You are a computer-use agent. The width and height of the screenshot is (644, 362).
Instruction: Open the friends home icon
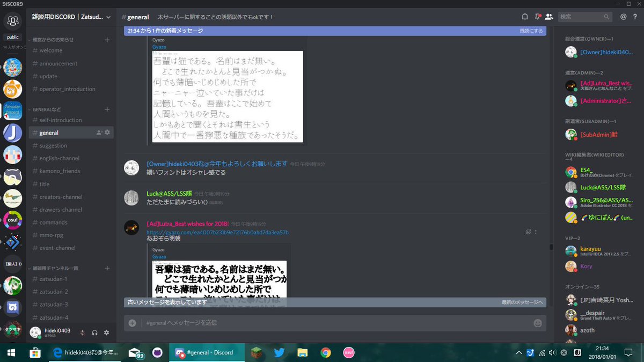click(x=12, y=21)
